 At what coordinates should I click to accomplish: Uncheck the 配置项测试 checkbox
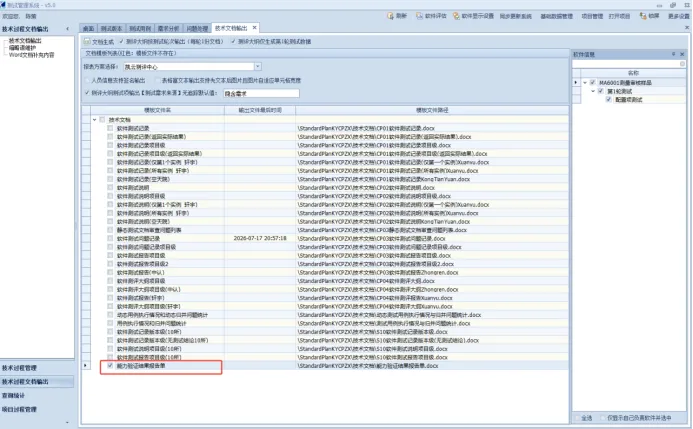[609, 99]
